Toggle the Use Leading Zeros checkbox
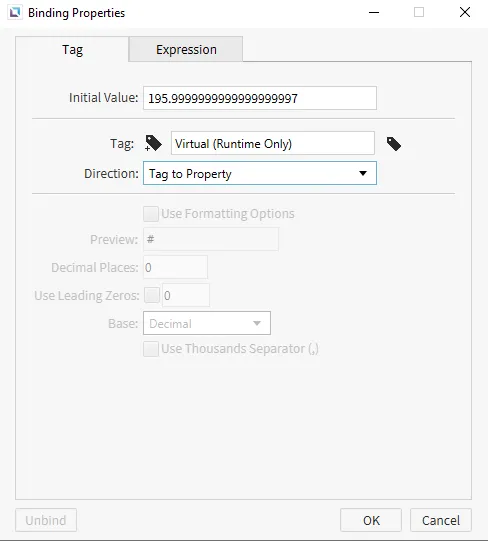 point(152,295)
